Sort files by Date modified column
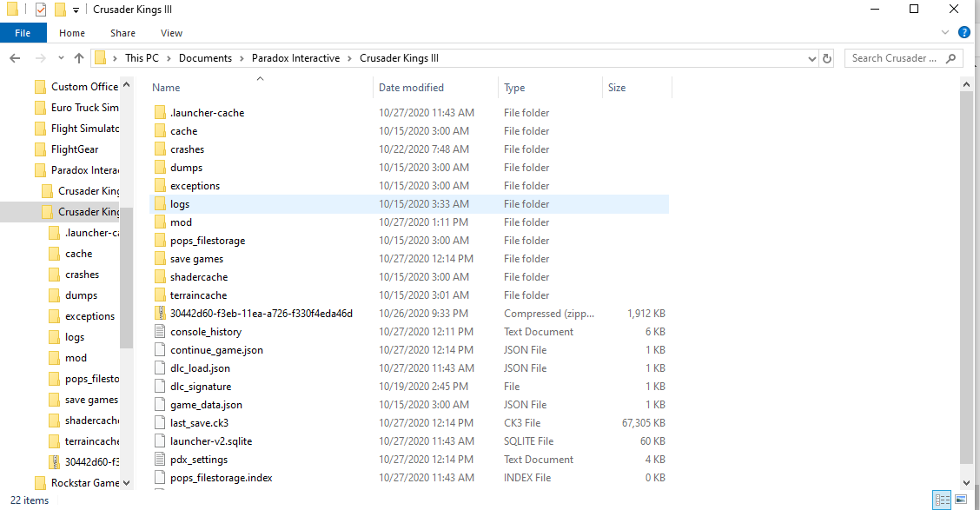The image size is (980, 510). 411,88
